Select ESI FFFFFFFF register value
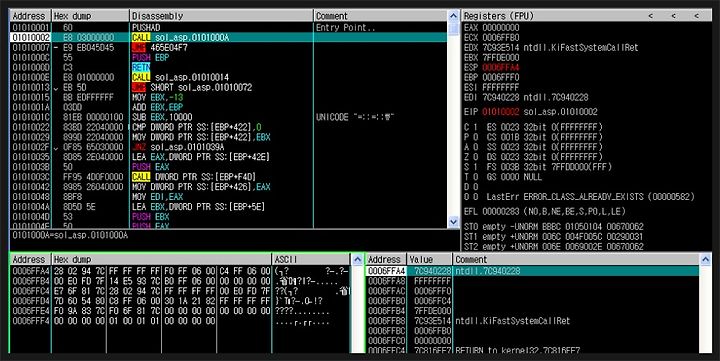The height and width of the screenshot is (361, 720). (x=492, y=87)
